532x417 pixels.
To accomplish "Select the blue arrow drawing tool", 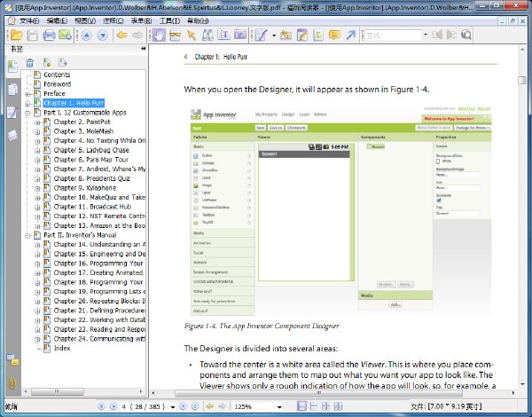I will click(351, 35).
